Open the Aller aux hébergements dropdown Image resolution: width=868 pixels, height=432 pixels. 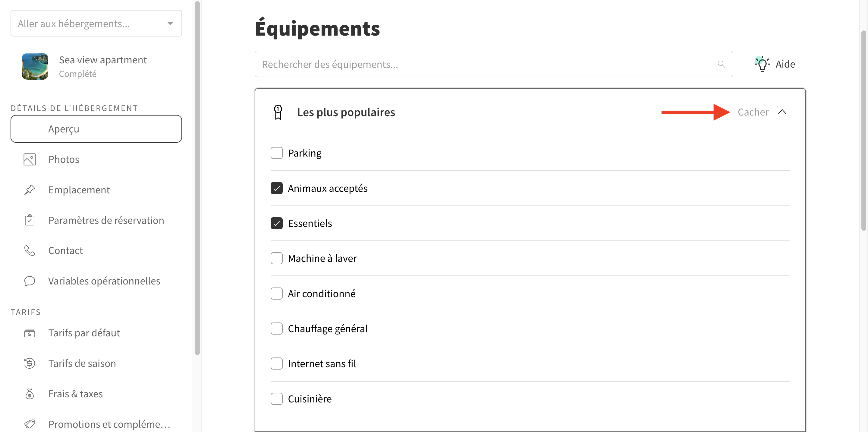(x=96, y=23)
